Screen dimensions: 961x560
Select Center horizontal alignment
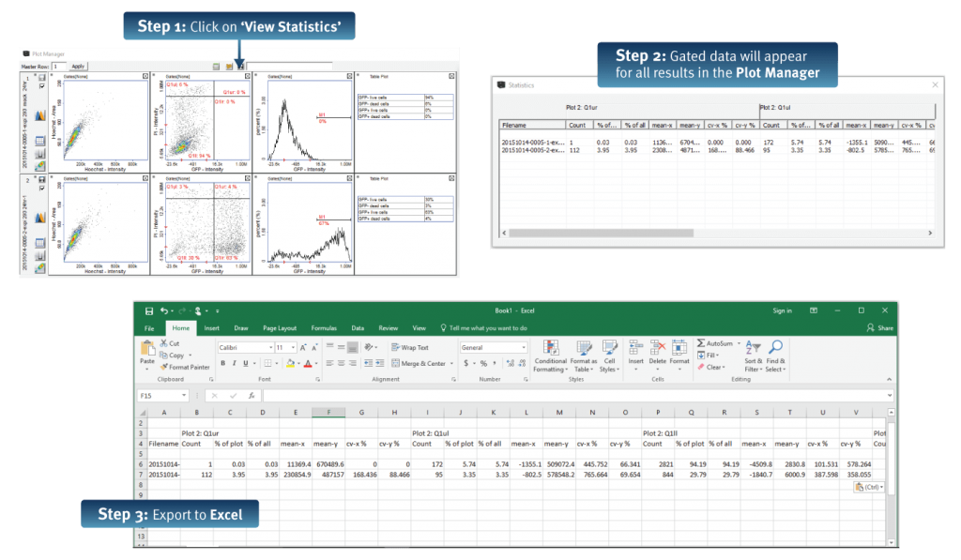pyautogui.click(x=341, y=363)
